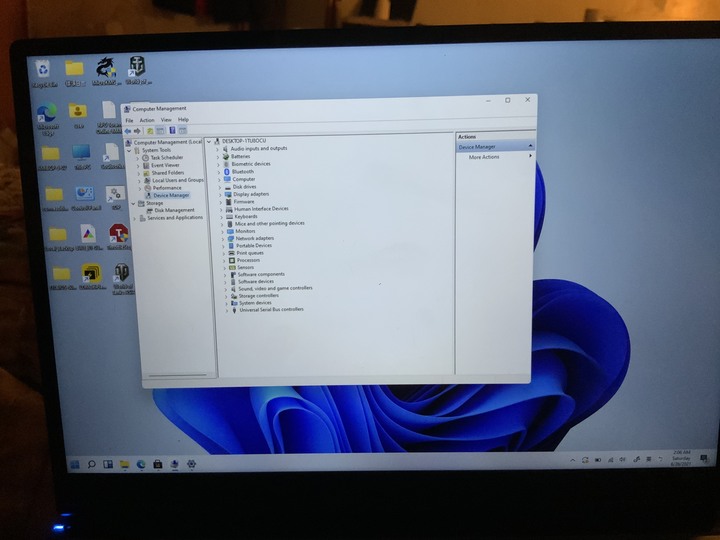Open the View menu

click(166, 120)
